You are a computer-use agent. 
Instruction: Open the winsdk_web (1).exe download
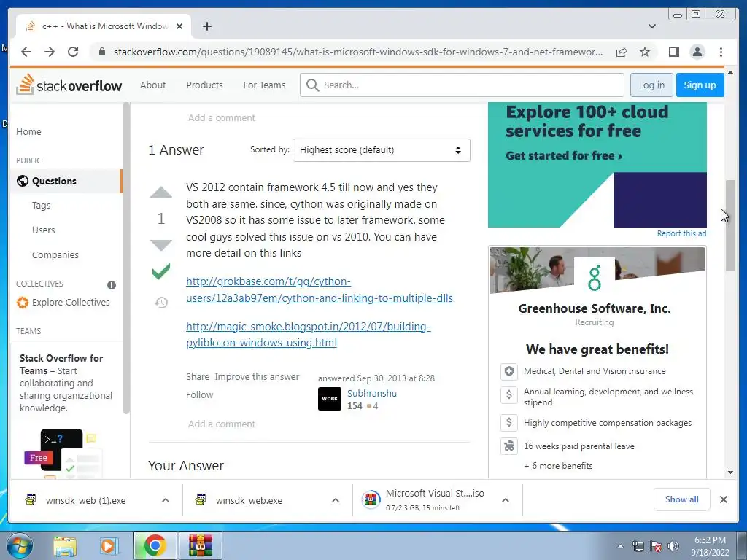coord(86,500)
